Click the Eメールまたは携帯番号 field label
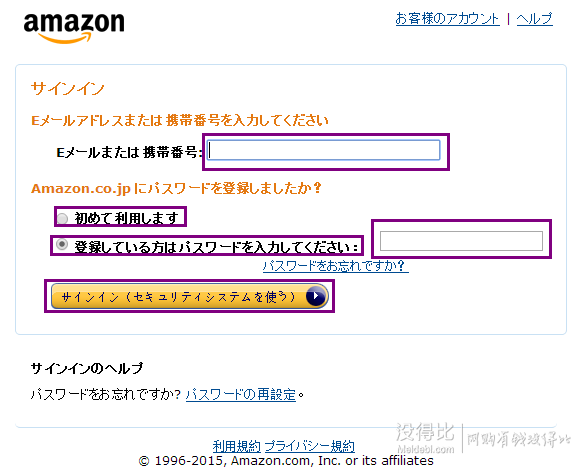Image resolution: width=582 pixels, height=473 pixels. pyautogui.click(x=130, y=152)
